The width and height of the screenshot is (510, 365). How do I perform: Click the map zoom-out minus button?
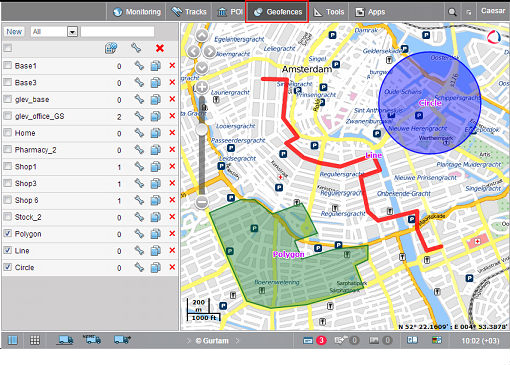[202, 202]
